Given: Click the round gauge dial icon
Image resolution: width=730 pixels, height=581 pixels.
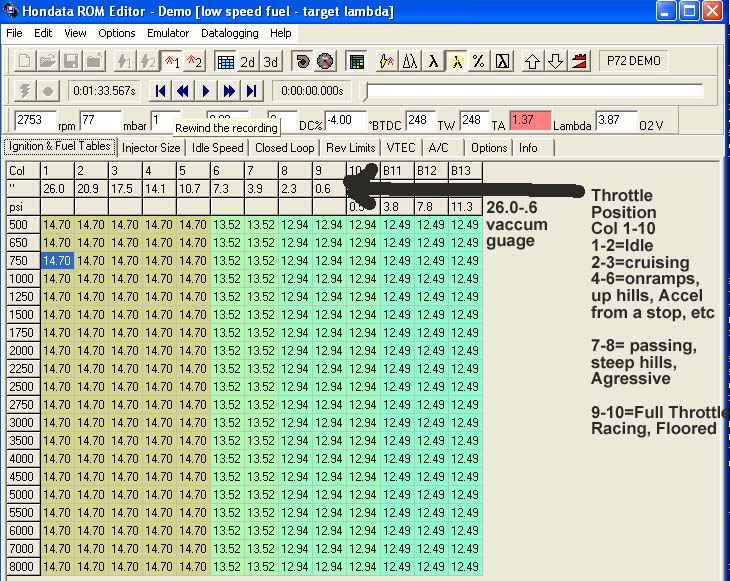Looking at the screenshot, I should tap(325, 61).
